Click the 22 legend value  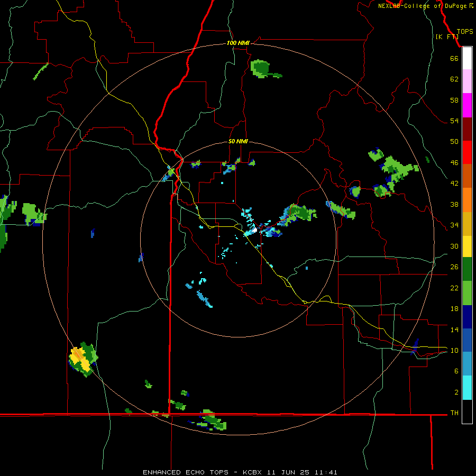coord(454,288)
